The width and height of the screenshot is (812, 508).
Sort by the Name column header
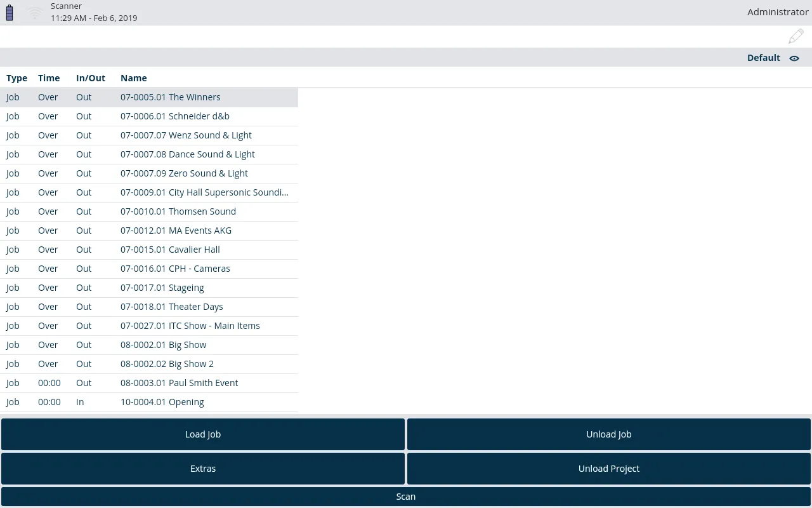(x=134, y=78)
